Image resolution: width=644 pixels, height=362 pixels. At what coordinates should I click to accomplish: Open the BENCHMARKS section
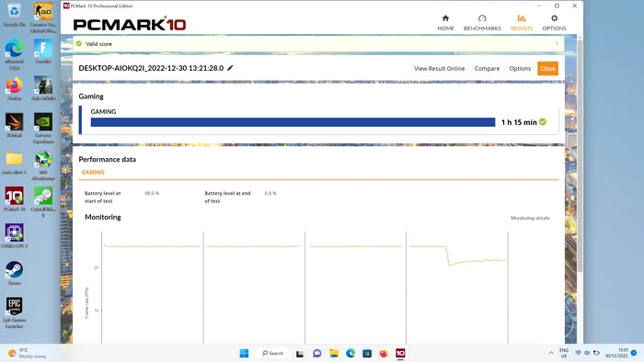(x=482, y=23)
